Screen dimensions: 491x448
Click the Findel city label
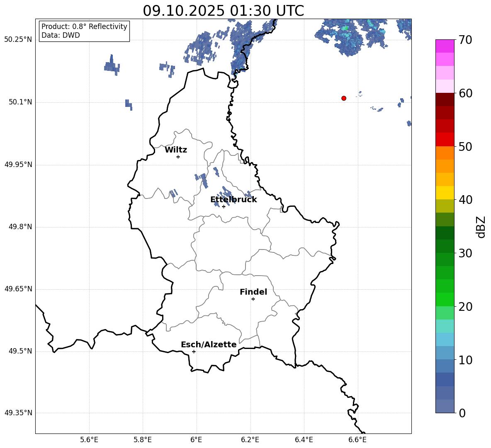click(253, 292)
